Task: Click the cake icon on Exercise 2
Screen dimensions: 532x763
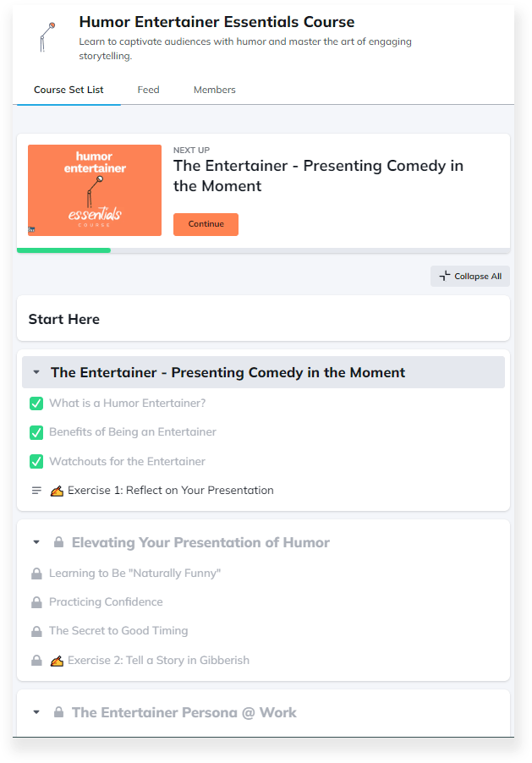Action: coord(57,660)
